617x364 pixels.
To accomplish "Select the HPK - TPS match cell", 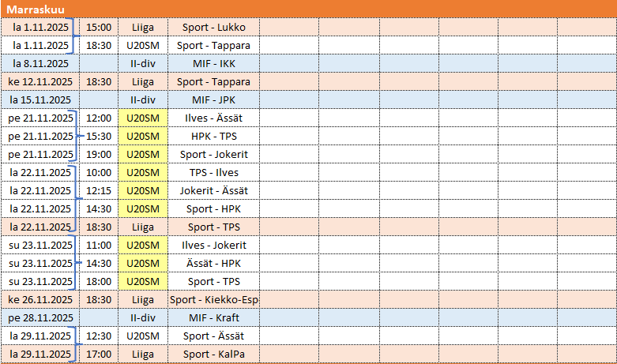I will pyautogui.click(x=213, y=136).
